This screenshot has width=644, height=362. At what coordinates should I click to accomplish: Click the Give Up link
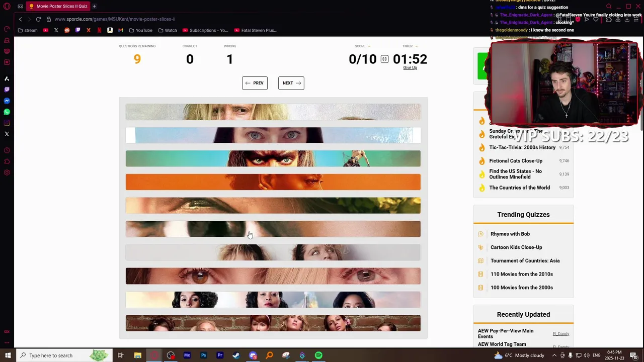410,68
